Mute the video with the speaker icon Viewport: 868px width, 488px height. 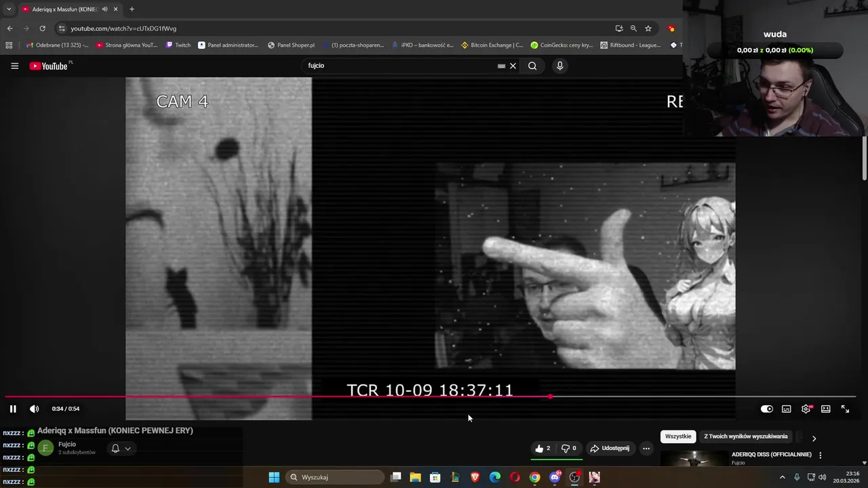35,409
